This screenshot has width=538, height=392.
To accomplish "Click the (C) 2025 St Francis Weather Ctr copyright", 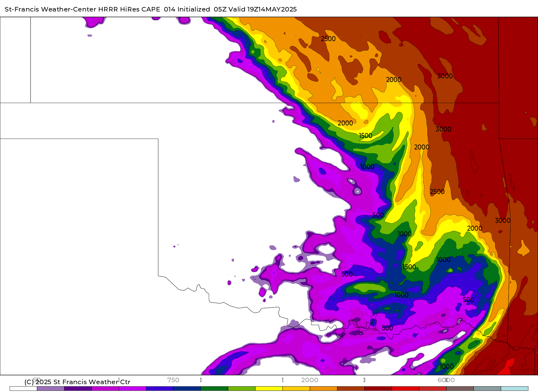I will point(77,382).
